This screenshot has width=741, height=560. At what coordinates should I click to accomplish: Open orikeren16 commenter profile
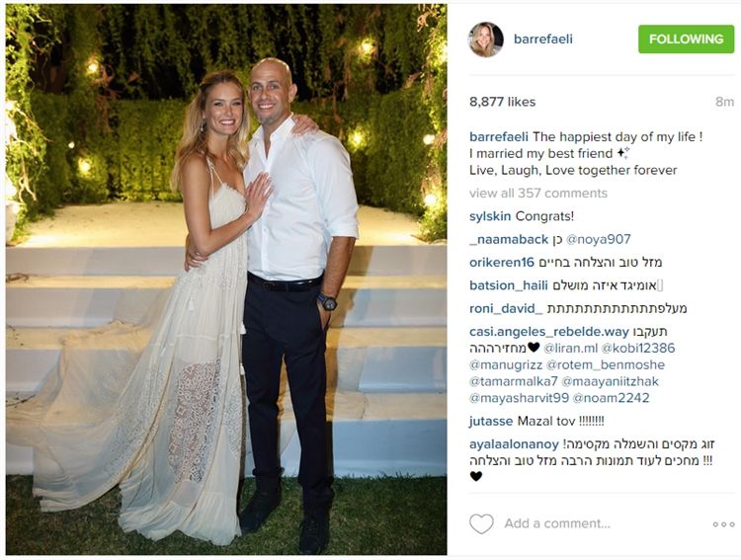click(501, 263)
